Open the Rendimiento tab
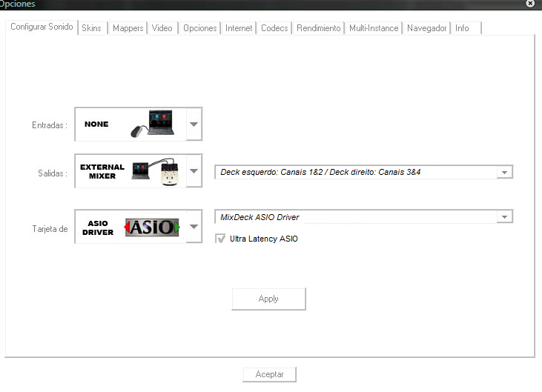 (318, 28)
